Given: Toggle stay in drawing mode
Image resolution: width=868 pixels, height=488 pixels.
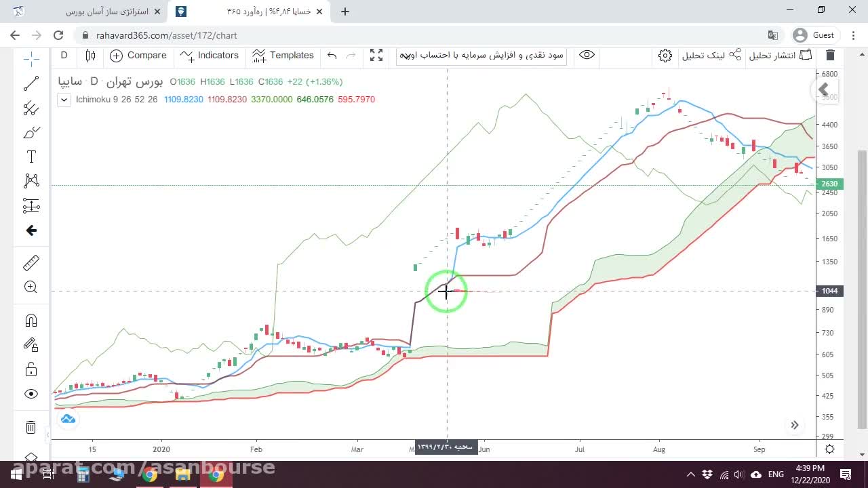Looking at the screenshot, I should tap(31, 345).
